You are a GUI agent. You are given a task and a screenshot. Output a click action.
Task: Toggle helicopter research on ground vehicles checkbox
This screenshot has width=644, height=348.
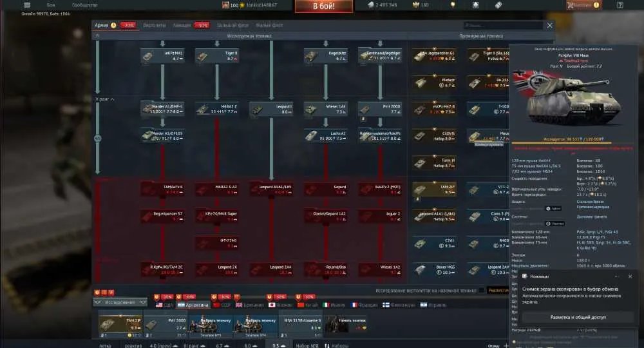[481, 291]
